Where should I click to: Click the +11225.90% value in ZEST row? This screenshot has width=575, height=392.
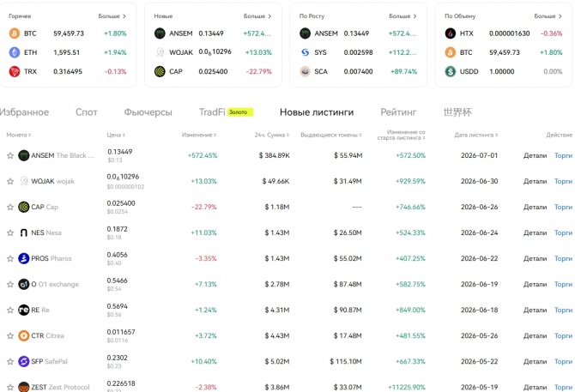(x=407, y=387)
